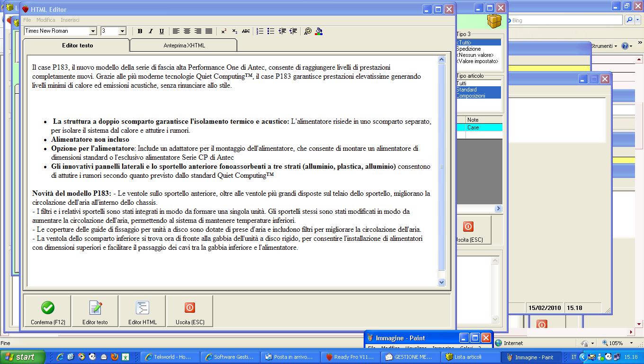Toggle underline formatting in the toolbar
644x364 pixels.
pyautogui.click(x=161, y=31)
